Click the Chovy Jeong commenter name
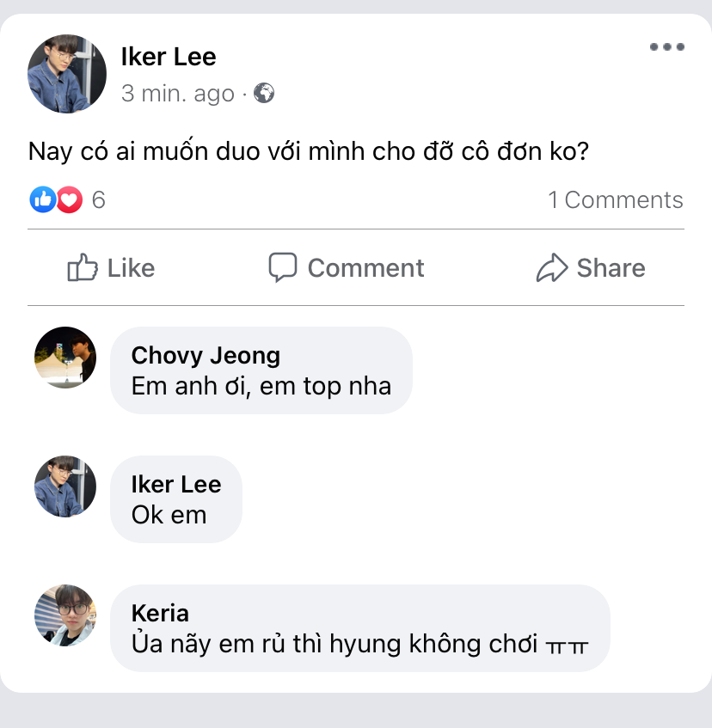This screenshot has width=712, height=728. (x=206, y=356)
